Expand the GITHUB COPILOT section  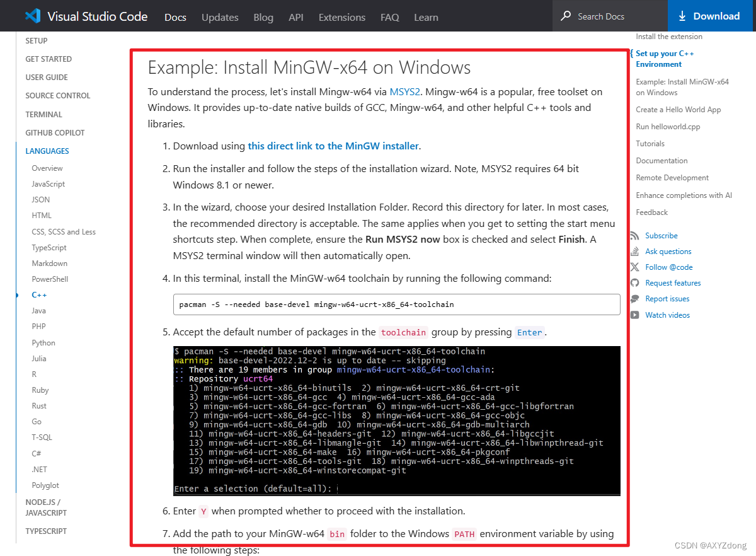(x=55, y=133)
